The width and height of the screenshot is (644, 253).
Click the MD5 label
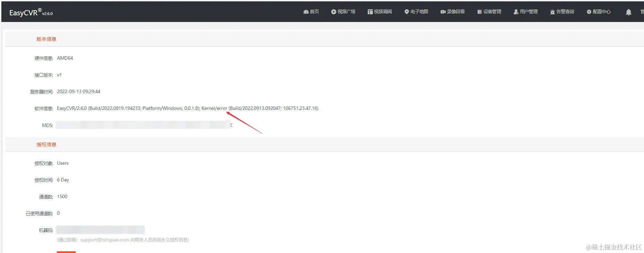47,125
